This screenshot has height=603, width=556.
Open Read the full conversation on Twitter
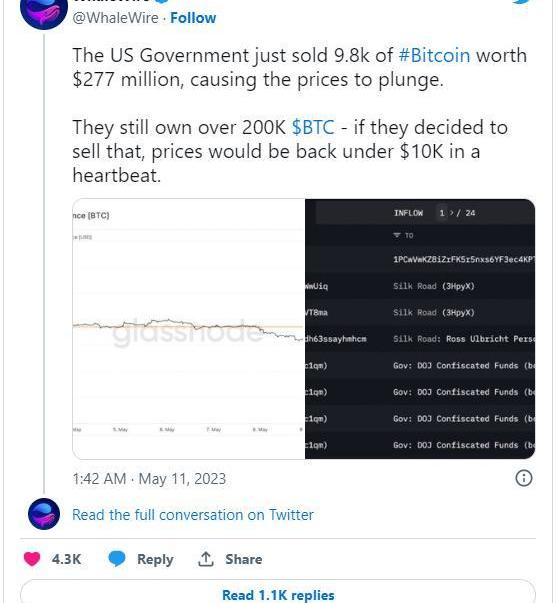coord(193,515)
